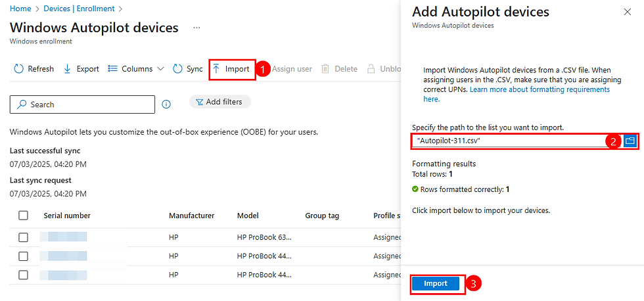Screen dimensions: 644x301
Task: Click the Autopilot-311.csv file path field
Action: coord(518,141)
